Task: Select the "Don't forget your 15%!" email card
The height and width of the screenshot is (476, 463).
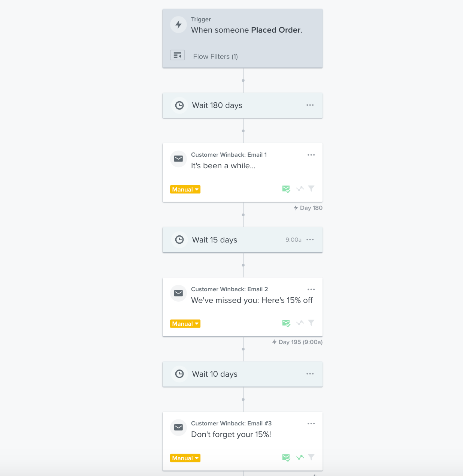Action: point(231,434)
